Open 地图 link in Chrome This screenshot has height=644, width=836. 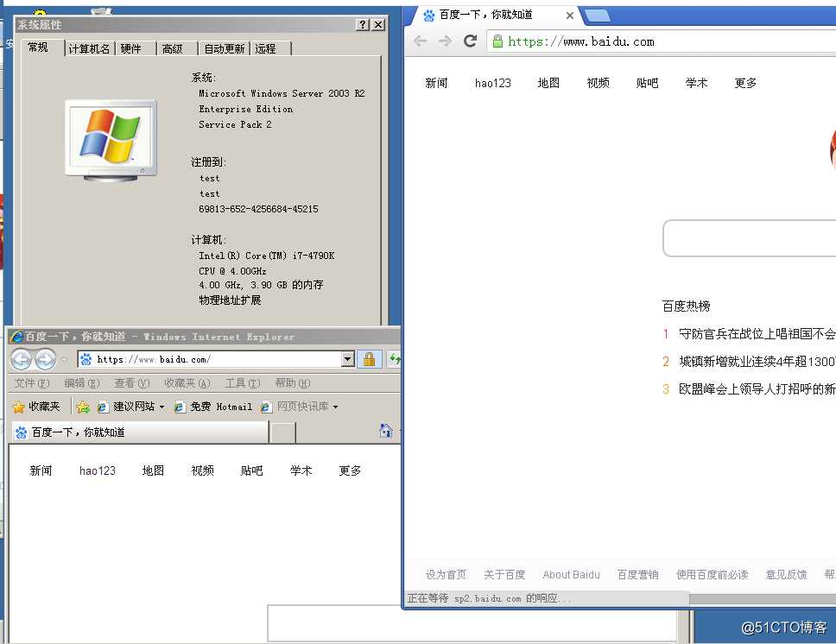[x=548, y=83]
